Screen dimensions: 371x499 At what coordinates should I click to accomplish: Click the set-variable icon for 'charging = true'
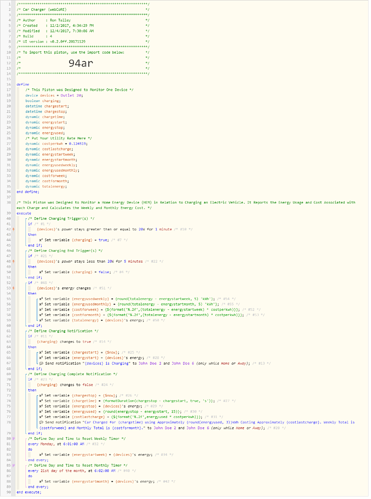[41, 240]
